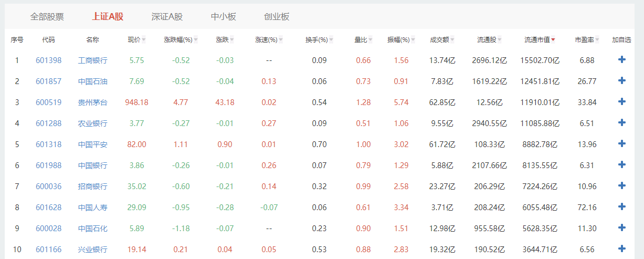Click the 82.00 price value

click(136, 144)
